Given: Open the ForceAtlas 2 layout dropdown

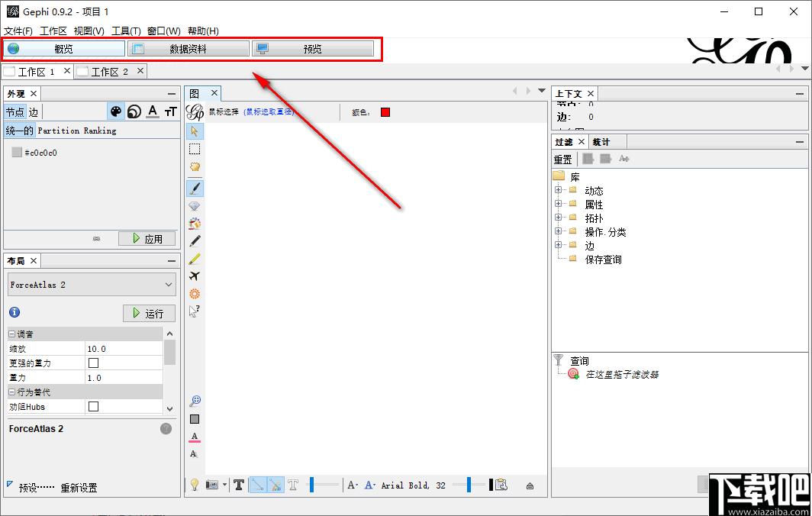Looking at the screenshot, I should tap(92, 285).
